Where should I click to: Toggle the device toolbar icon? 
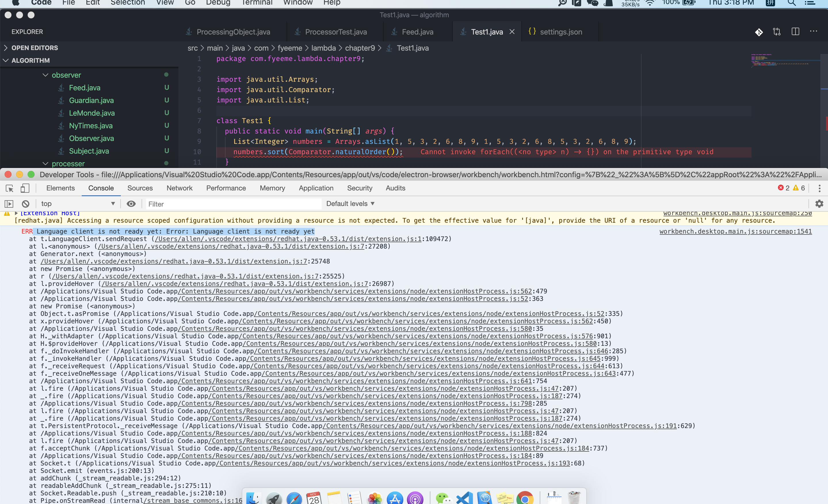coord(25,188)
